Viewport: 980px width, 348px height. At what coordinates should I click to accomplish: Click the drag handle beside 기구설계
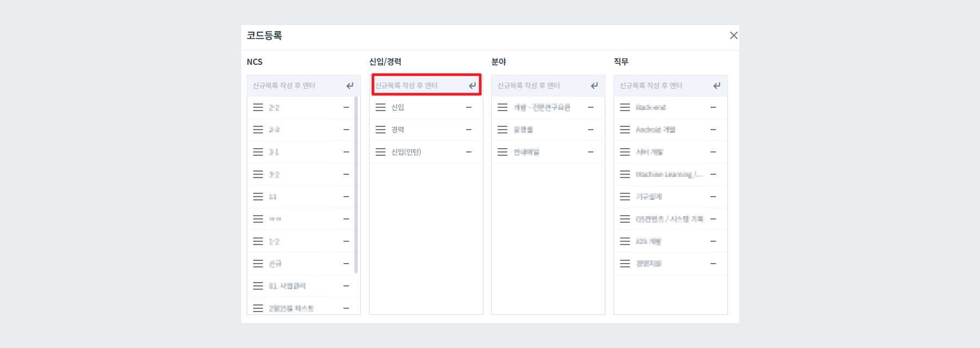pos(626,196)
